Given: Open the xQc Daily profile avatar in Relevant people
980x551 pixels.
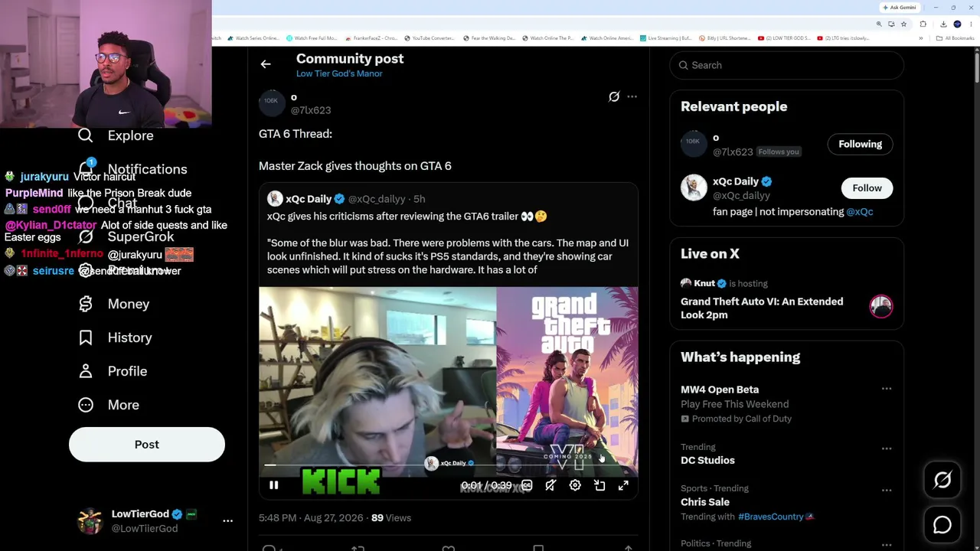Looking at the screenshot, I should pyautogui.click(x=694, y=188).
